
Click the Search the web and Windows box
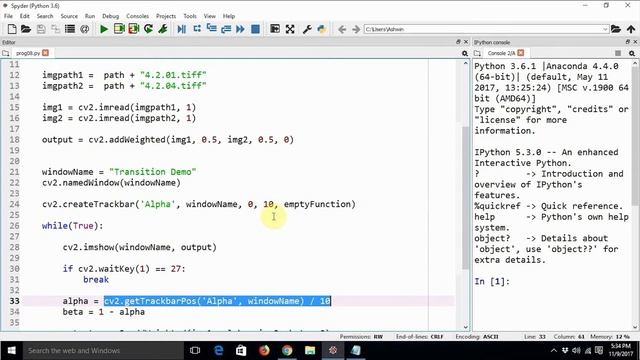(103, 350)
